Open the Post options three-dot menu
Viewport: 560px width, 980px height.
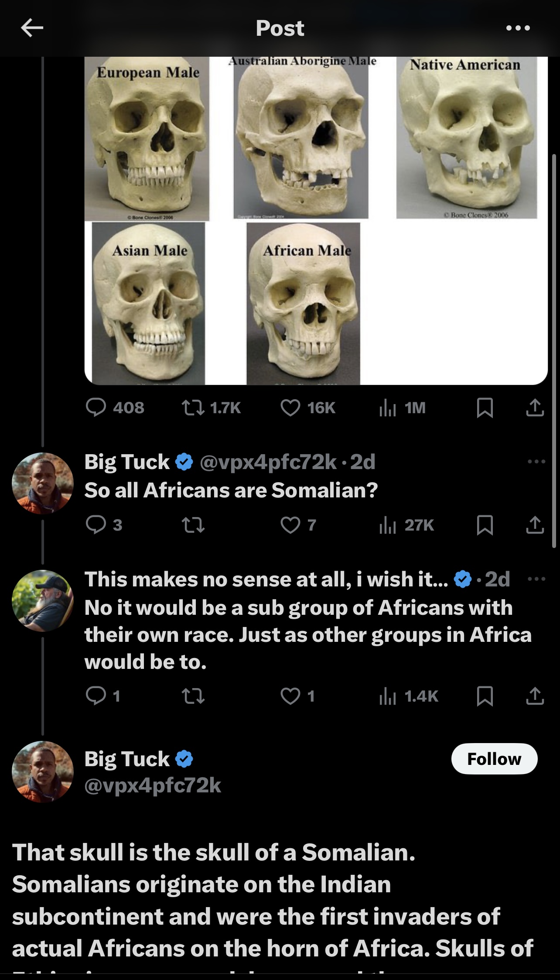518,28
